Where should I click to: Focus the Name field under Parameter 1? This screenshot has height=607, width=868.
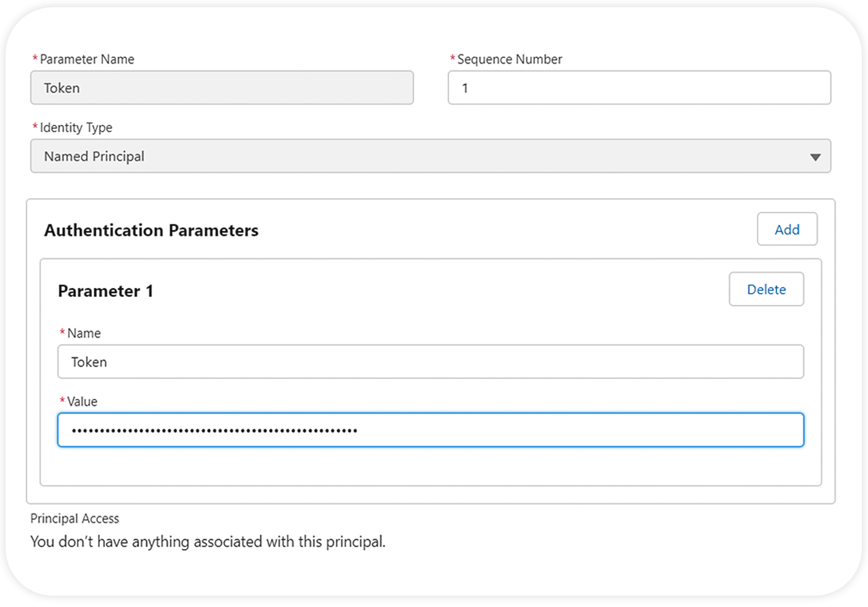[x=430, y=362]
